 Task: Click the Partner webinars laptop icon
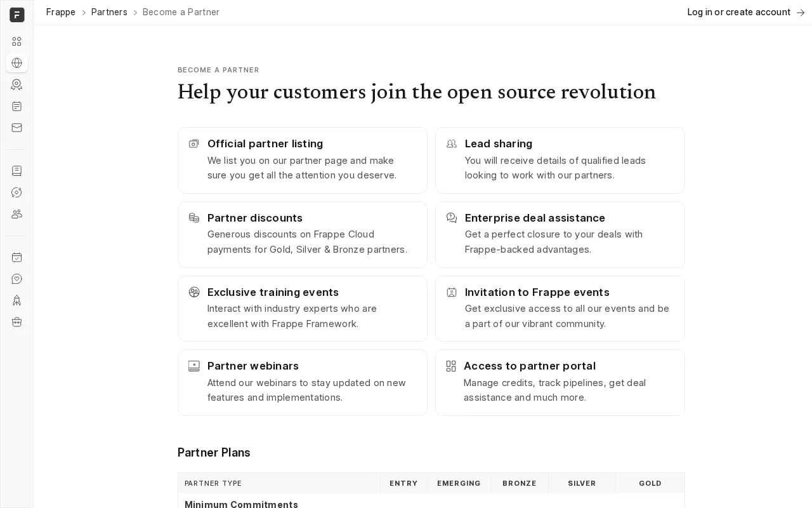[x=194, y=366]
